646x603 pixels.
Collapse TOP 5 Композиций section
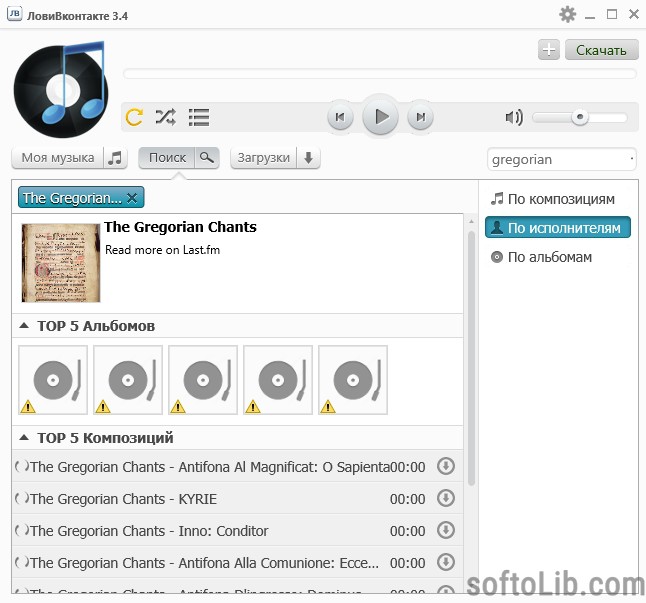tap(24, 437)
